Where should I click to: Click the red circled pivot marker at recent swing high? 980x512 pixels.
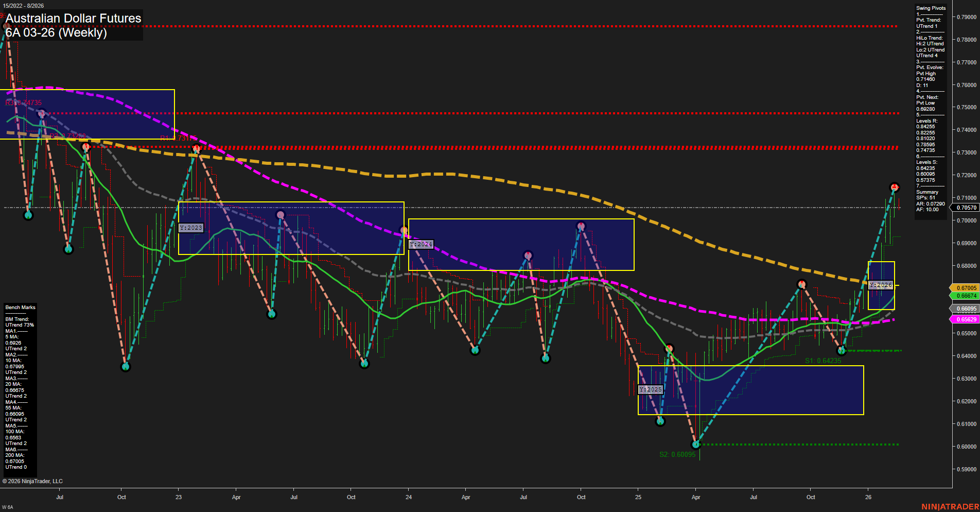tap(895, 187)
